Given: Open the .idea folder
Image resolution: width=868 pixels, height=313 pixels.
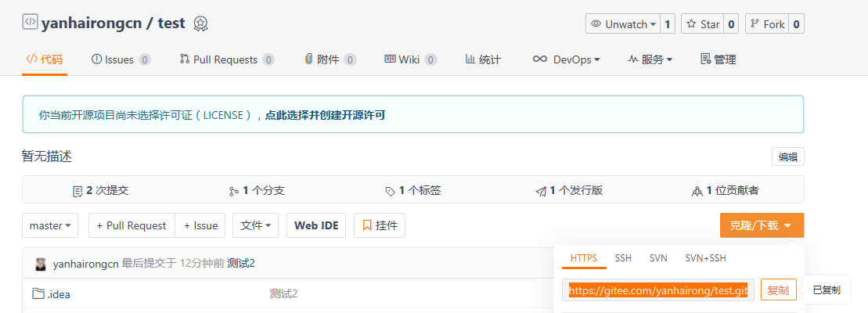Looking at the screenshot, I should coord(58,294).
